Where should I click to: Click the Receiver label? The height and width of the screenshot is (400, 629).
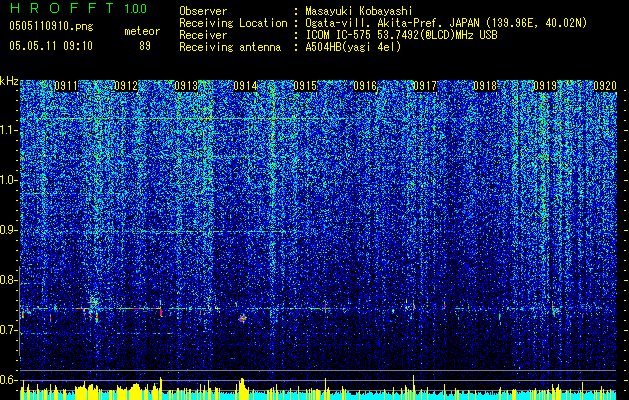click(203, 35)
